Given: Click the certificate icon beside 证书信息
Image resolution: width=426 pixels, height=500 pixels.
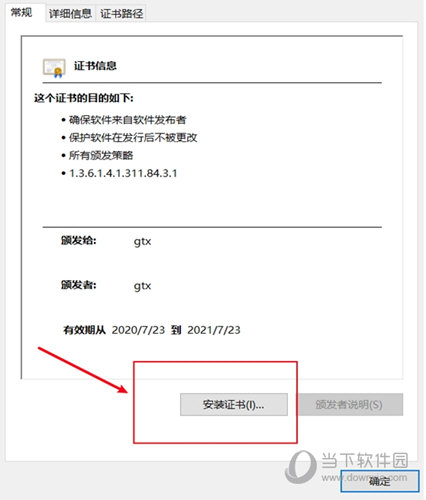Looking at the screenshot, I should (x=54, y=68).
